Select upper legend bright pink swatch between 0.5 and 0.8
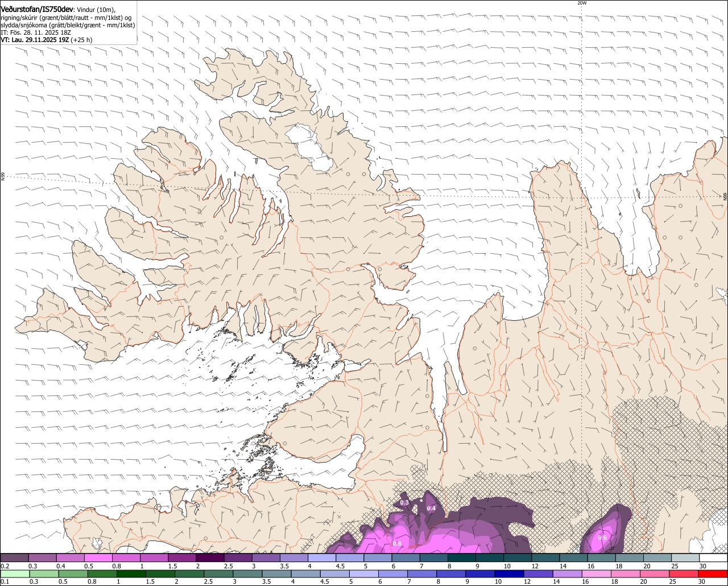Viewport: 728px width, 586px height. (x=98, y=558)
